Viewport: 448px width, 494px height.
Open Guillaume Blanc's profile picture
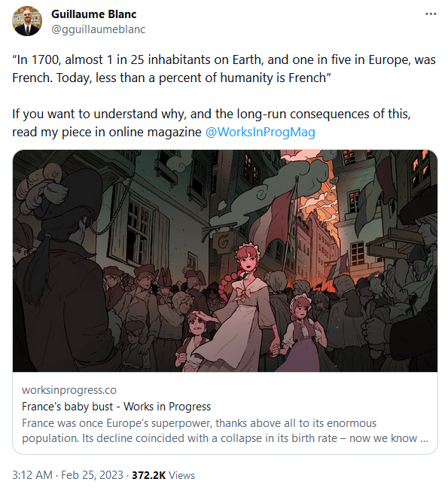(27, 21)
